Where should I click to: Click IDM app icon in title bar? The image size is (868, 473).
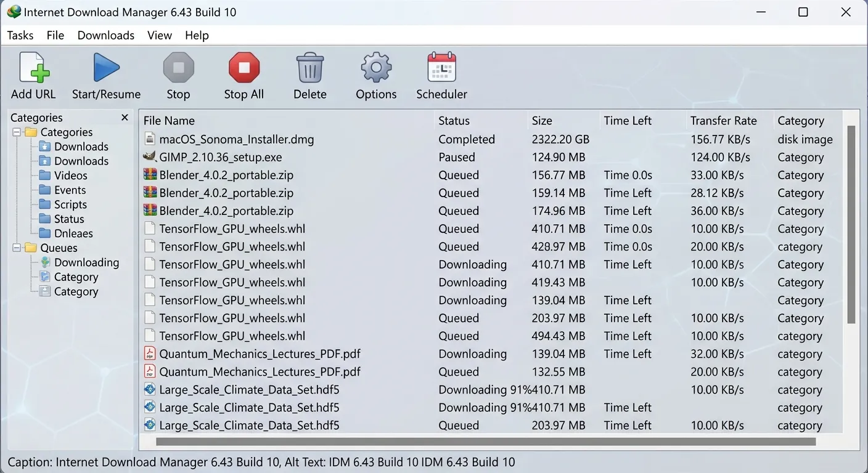(13, 12)
